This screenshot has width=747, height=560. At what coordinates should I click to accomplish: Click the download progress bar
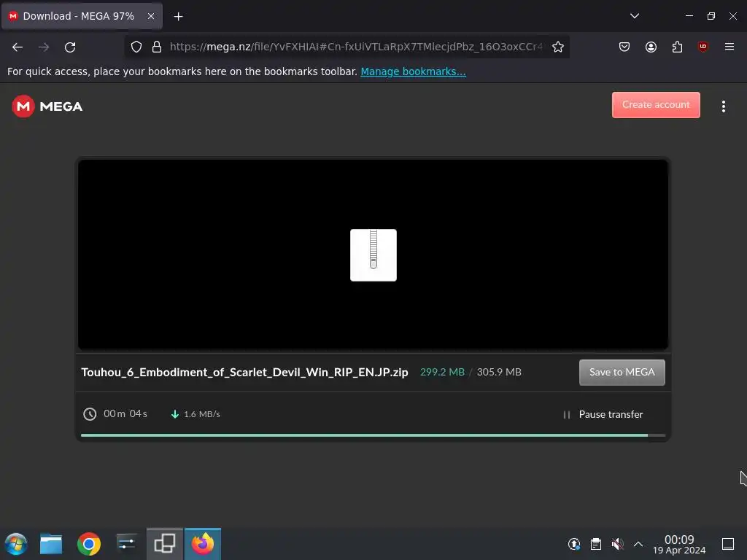(373, 435)
